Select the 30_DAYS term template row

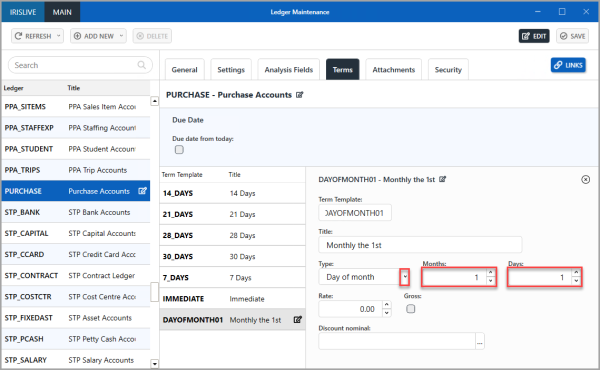(x=233, y=256)
